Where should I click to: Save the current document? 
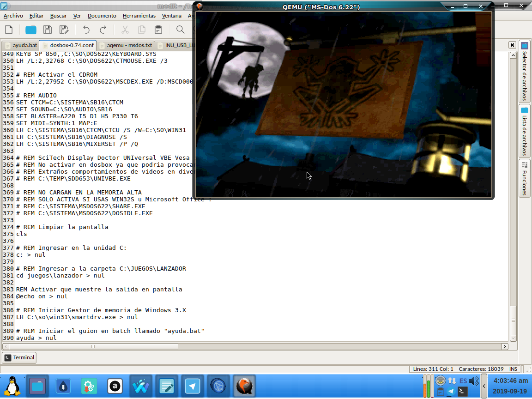click(48, 30)
